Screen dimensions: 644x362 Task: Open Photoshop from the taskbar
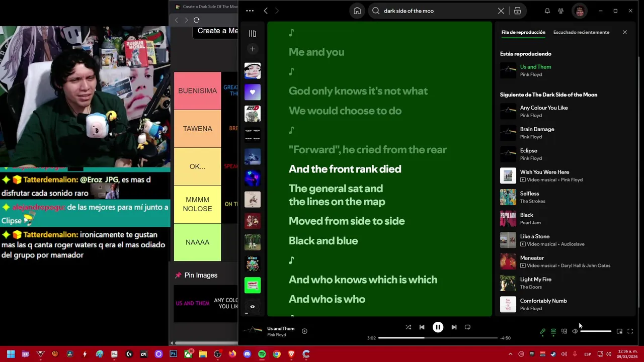pyautogui.click(x=173, y=354)
